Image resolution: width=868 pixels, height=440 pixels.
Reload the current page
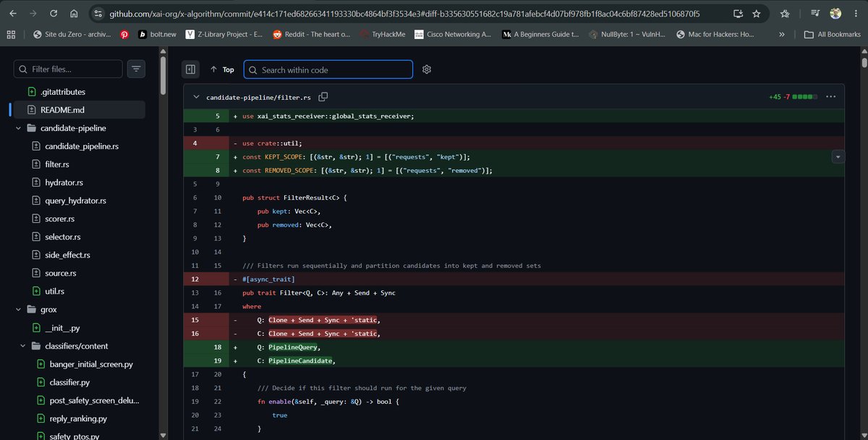[54, 14]
